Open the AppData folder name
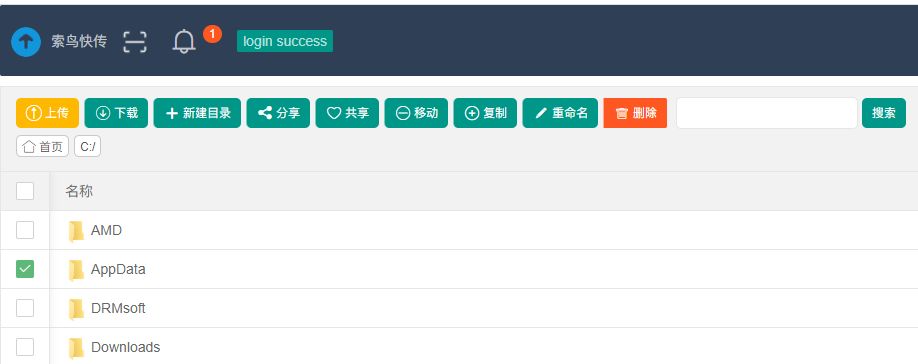Image resolution: width=918 pixels, height=364 pixels. [x=118, y=269]
